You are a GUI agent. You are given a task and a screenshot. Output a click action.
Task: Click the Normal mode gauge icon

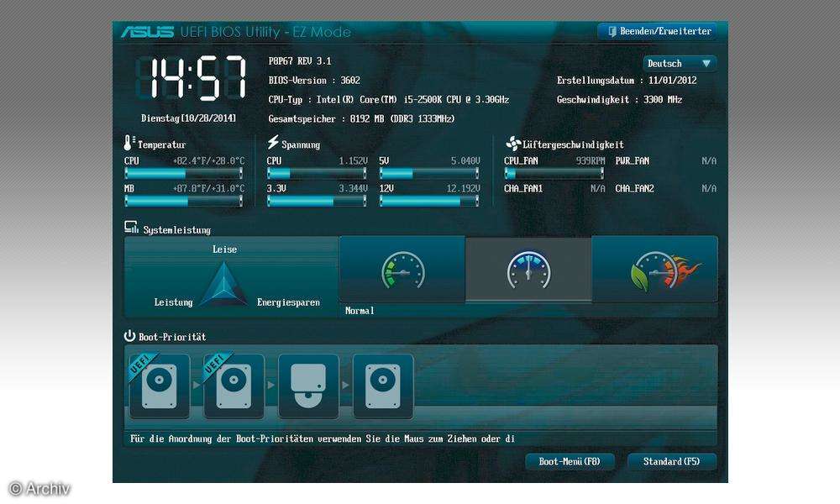[x=529, y=270]
